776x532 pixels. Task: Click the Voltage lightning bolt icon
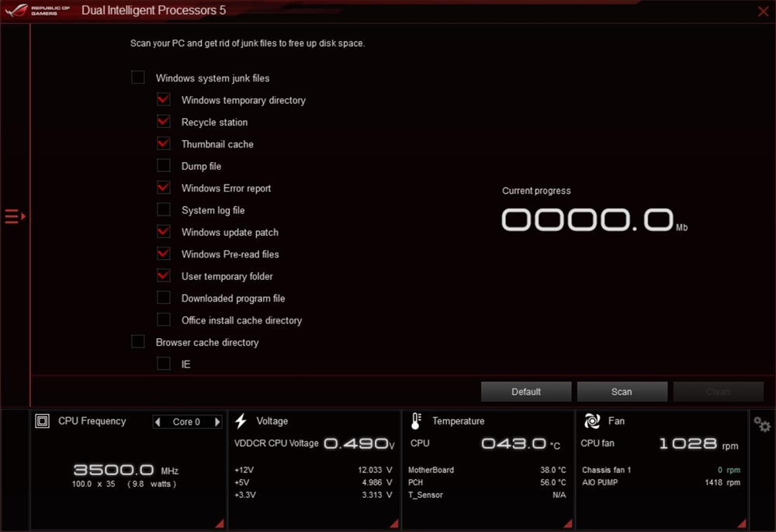[x=241, y=421]
